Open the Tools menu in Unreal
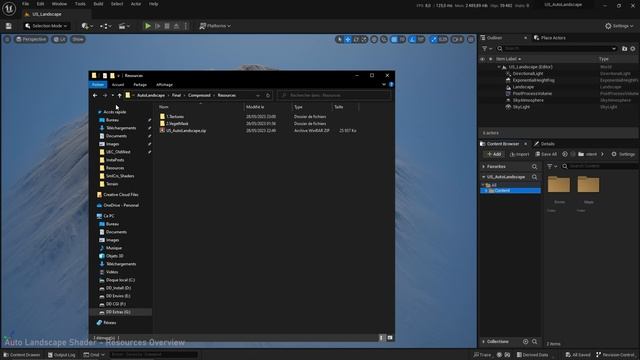Screen dimensions: 640x360 click(x=80, y=4)
